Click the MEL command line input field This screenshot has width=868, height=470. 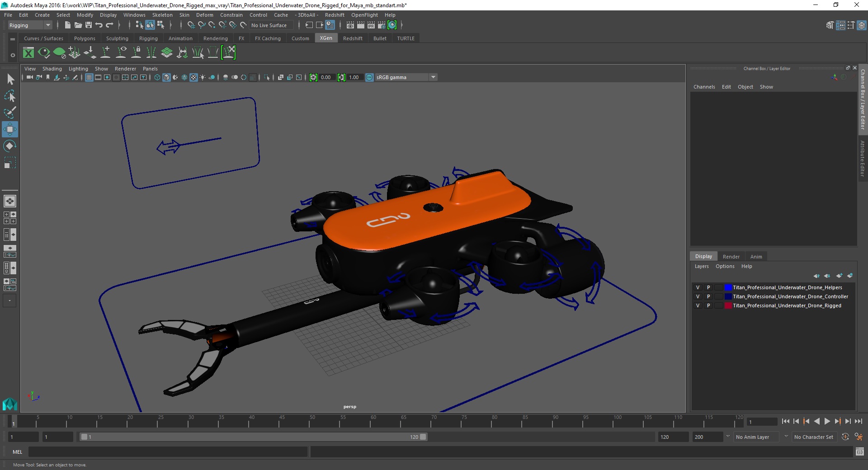click(168, 451)
